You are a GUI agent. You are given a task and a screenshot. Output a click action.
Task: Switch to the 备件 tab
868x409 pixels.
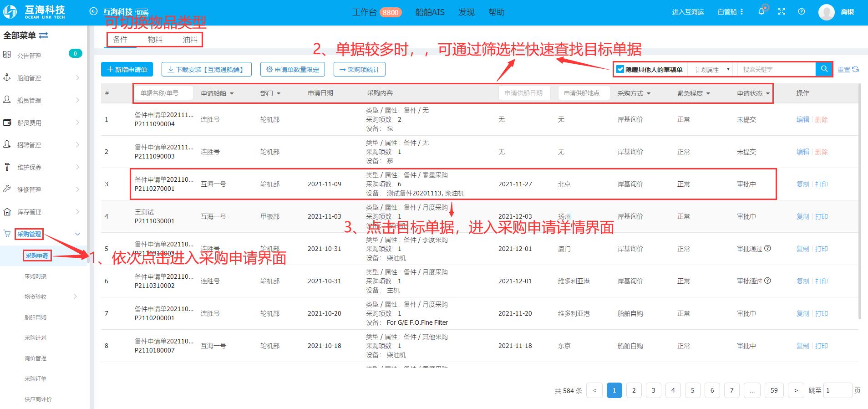click(x=120, y=39)
